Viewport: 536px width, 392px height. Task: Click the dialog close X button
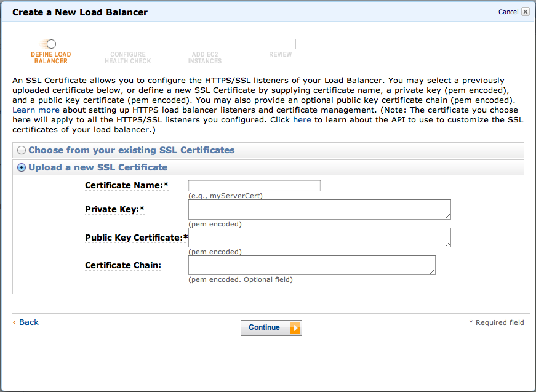[x=525, y=11]
